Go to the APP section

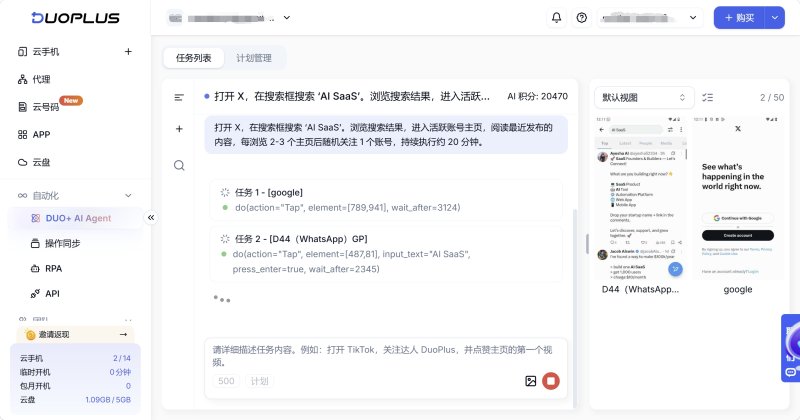(x=34, y=134)
